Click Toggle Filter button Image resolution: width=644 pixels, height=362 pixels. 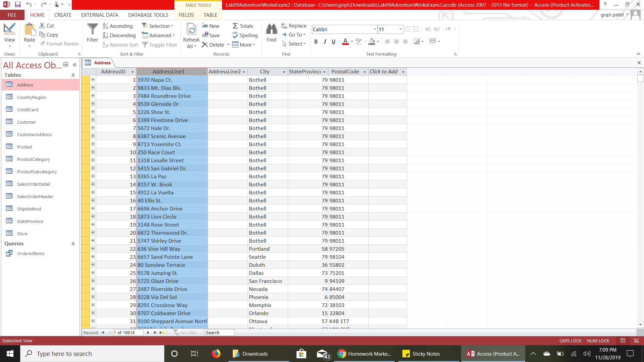[x=160, y=45]
